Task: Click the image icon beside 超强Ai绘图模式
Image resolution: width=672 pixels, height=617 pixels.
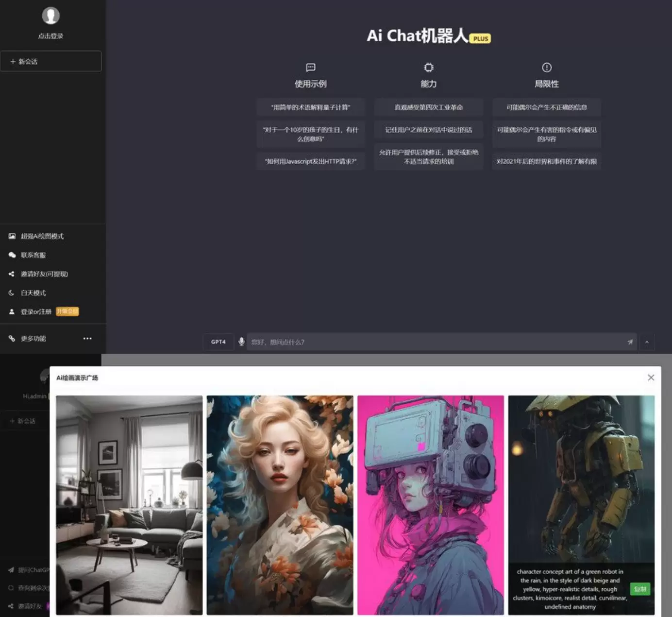Action: coord(12,236)
